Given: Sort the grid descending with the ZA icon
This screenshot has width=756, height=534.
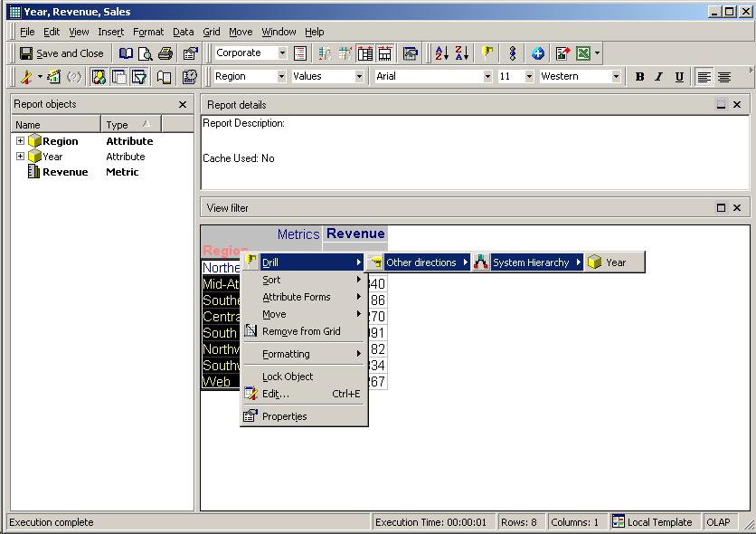Looking at the screenshot, I should click(461, 52).
